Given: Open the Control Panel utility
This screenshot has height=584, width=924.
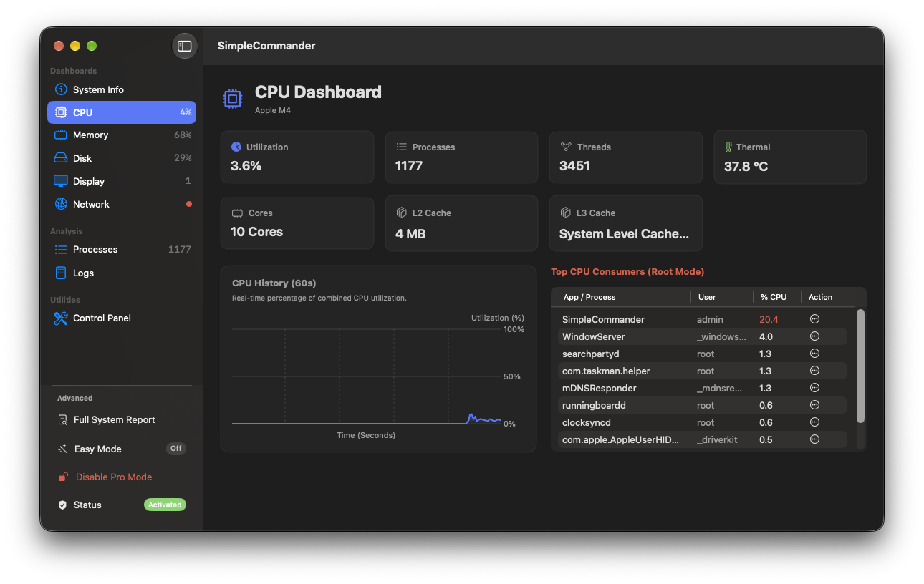Looking at the screenshot, I should [122, 318].
